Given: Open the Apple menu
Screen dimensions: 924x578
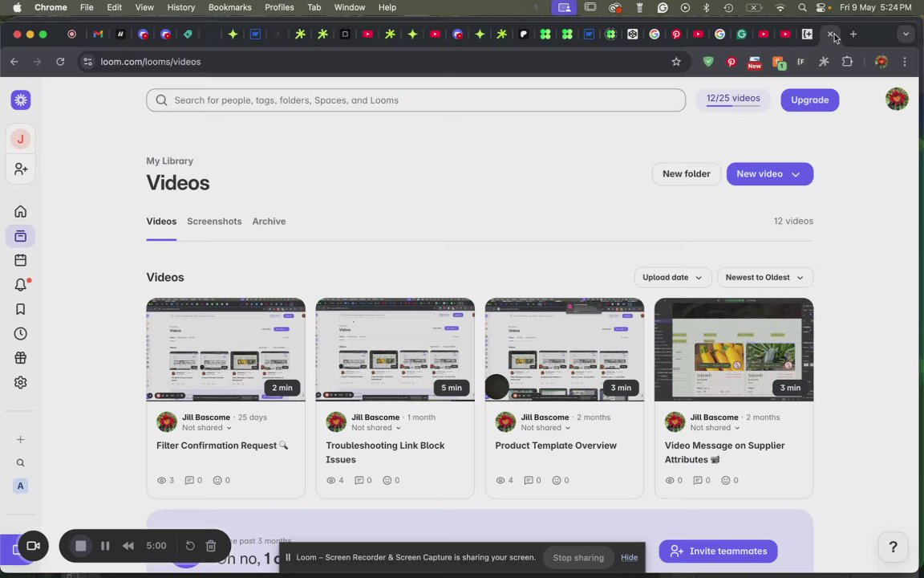Looking at the screenshot, I should (x=17, y=7).
